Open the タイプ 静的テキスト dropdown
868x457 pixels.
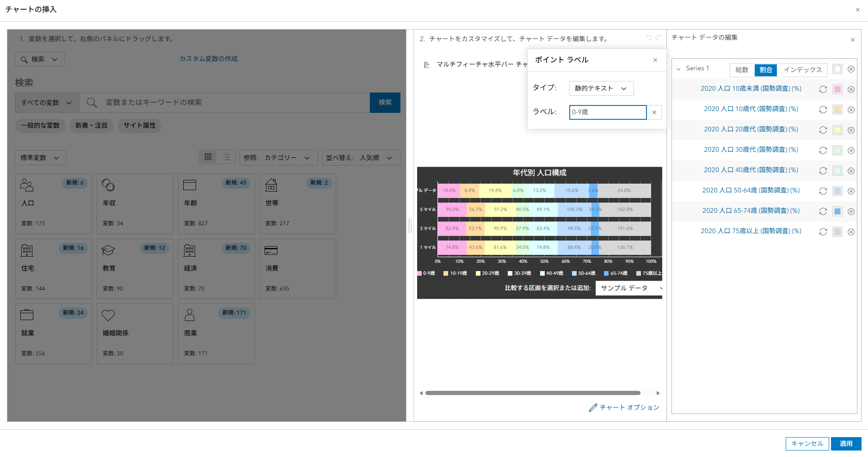tap(601, 88)
